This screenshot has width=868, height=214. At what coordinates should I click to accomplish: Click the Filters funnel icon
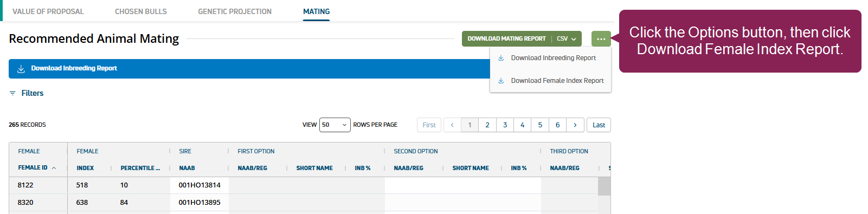click(x=12, y=93)
